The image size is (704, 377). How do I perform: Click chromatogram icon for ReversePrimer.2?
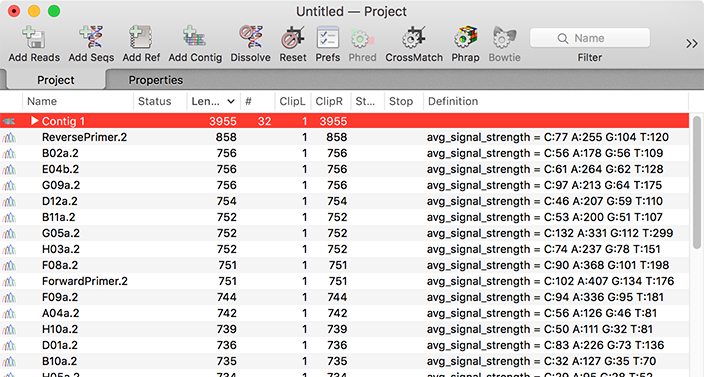pyautogui.click(x=9, y=137)
